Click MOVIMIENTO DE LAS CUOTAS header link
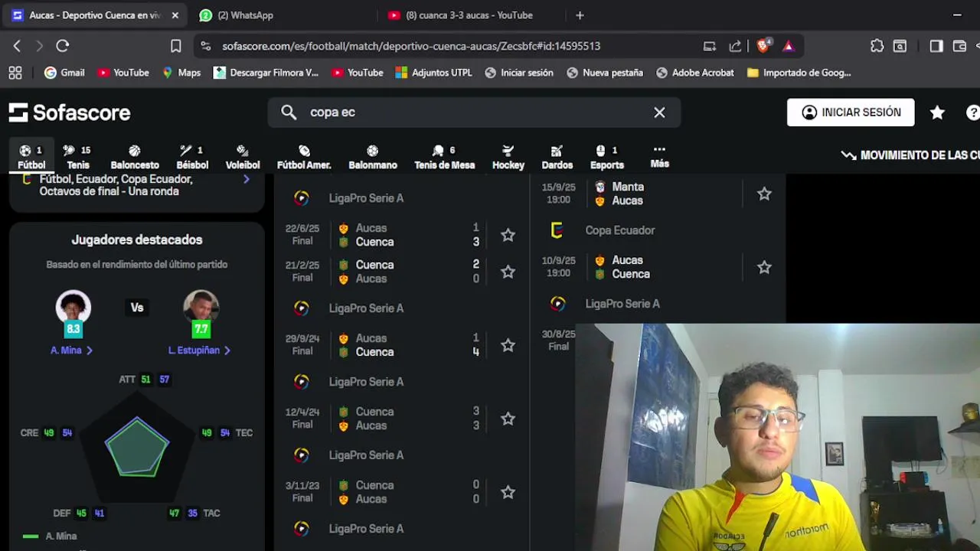980x551 pixels. pyautogui.click(x=911, y=155)
